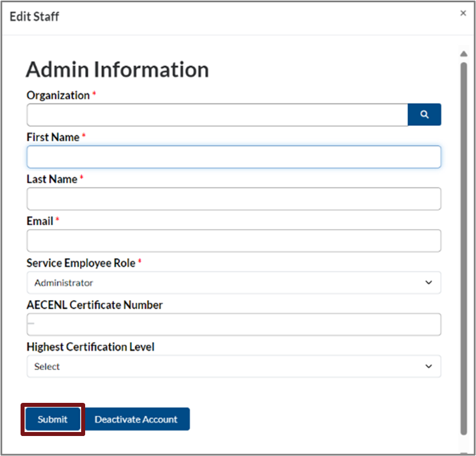Click the Organization field label
This screenshot has width=476, height=456.
(58, 95)
